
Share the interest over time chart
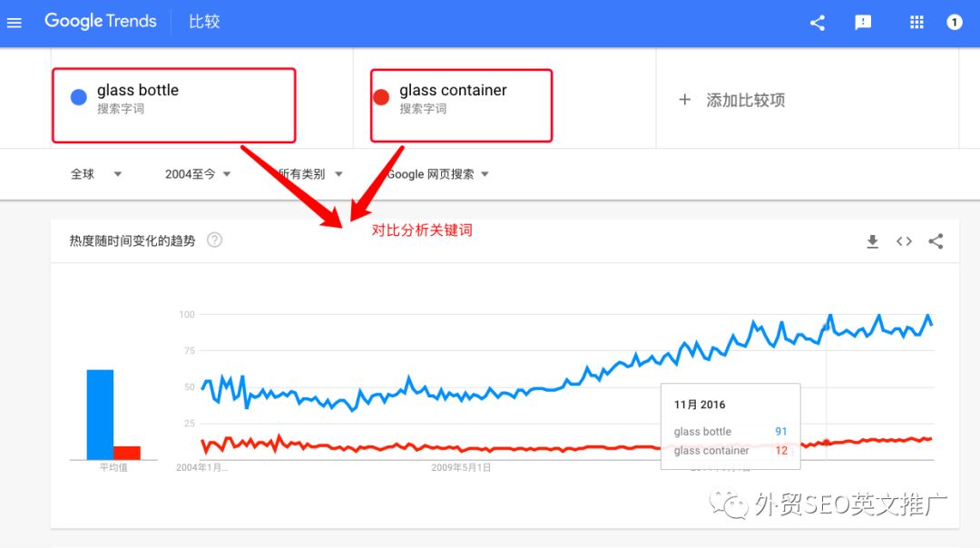[936, 241]
